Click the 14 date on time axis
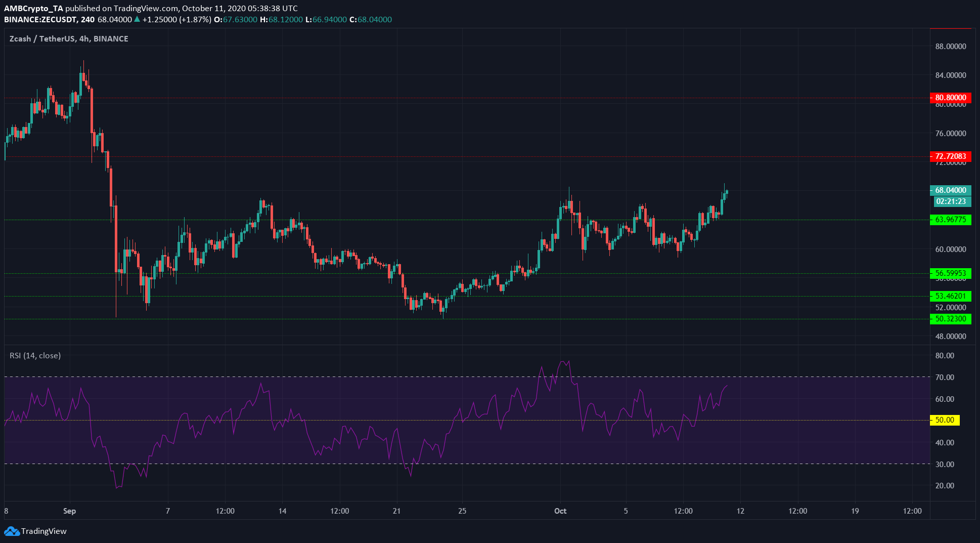The width and height of the screenshot is (980, 543). click(282, 511)
